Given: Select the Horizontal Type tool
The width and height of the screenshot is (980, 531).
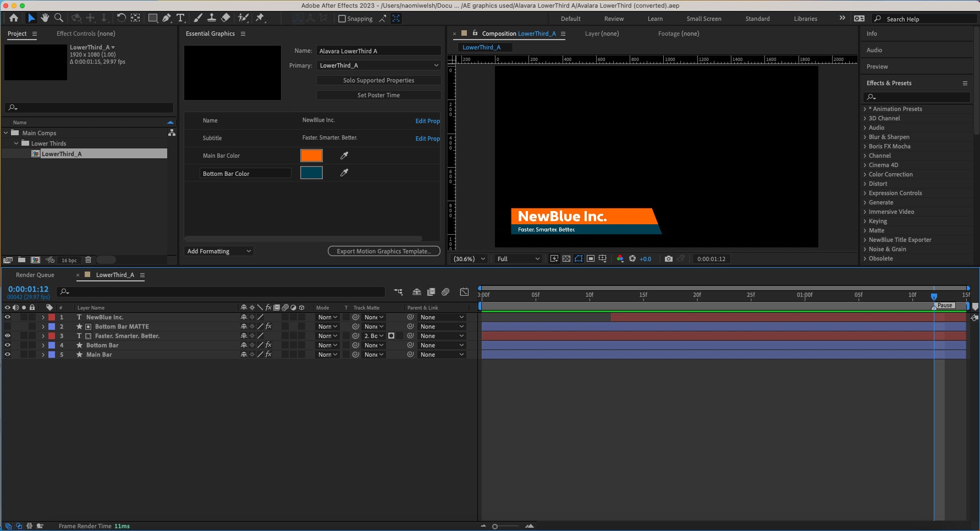Looking at the screenshot, I should [x=180, y=18].
